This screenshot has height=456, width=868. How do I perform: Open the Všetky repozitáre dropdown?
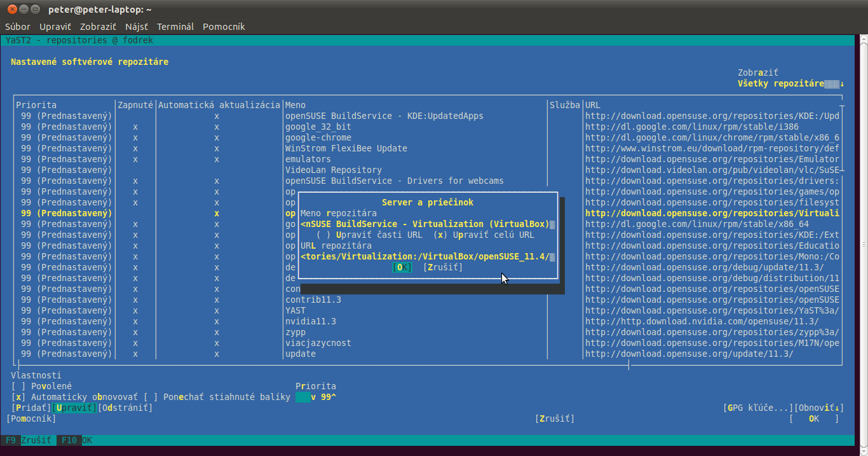(791, 83)
